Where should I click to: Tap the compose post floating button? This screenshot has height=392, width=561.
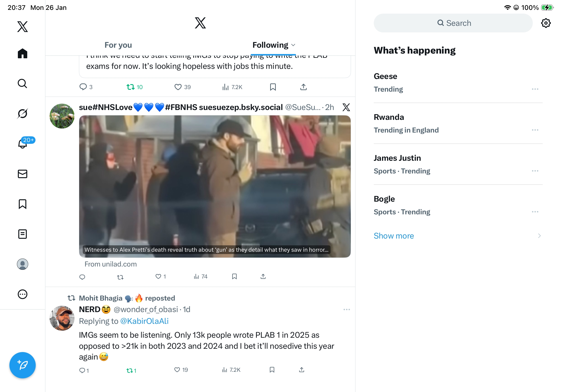[x=23, y=365]
